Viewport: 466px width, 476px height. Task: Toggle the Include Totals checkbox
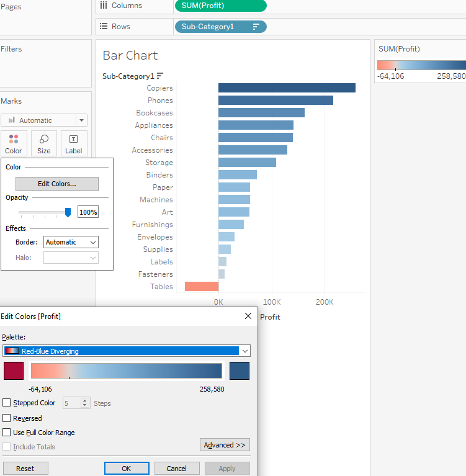(6, 447)
